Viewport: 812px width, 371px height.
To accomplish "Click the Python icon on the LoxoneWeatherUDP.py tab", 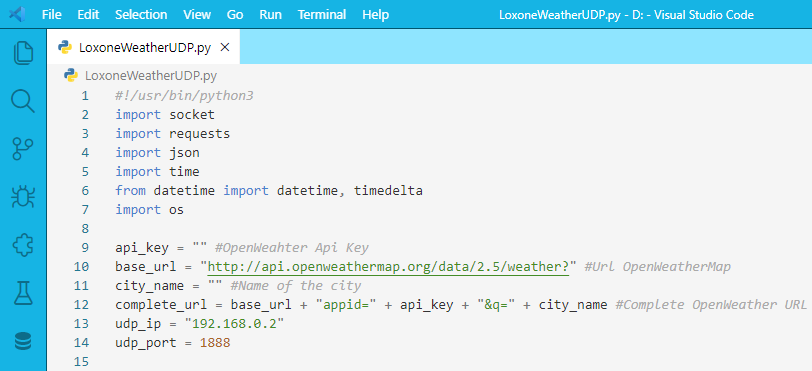I will [65, 48].
